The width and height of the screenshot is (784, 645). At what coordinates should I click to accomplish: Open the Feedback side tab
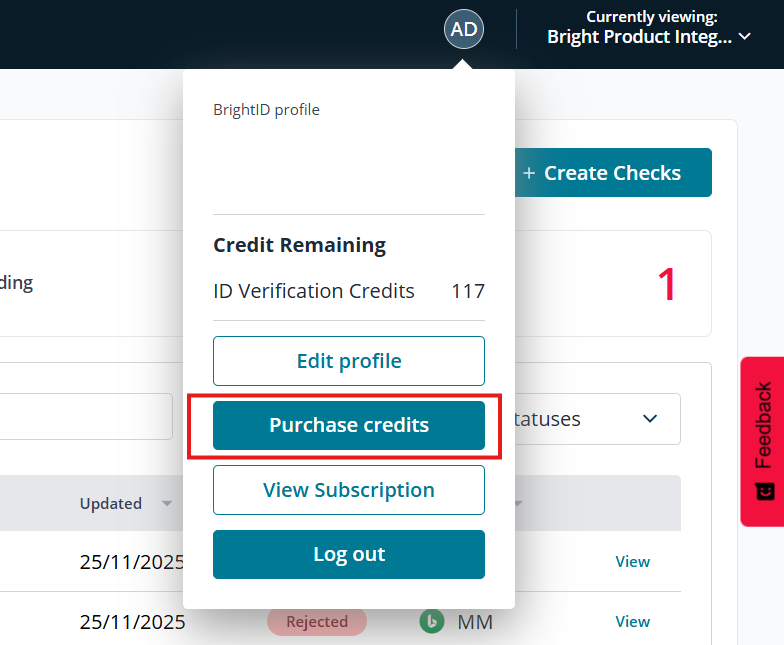762,442
